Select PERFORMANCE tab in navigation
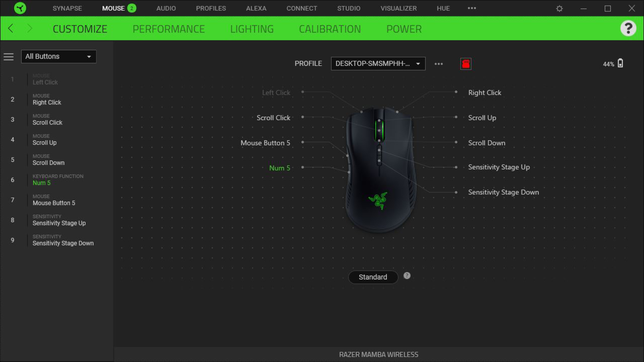644x362 pixels. 169,28
